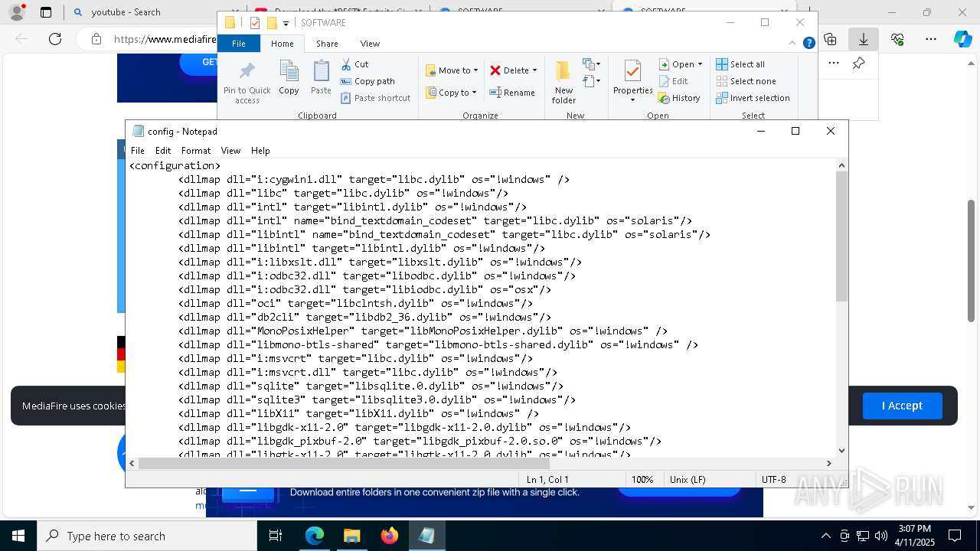The height and width of the screenshot is (551, 980).
Task: Click Notepad scroll right arrow
Action: pyautogui.click(x=828, y=463)
